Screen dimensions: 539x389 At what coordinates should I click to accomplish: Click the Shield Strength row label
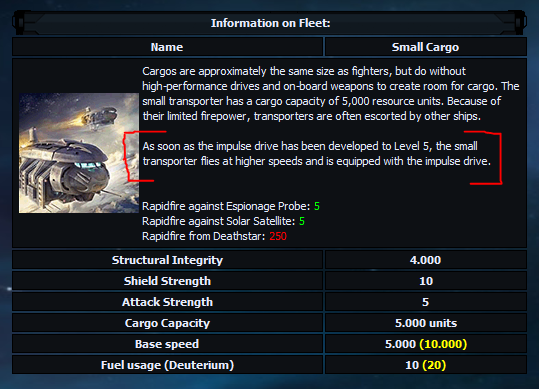pos(167,281)
